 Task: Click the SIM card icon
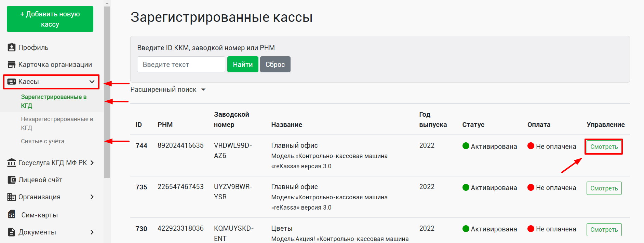point(12,215)
